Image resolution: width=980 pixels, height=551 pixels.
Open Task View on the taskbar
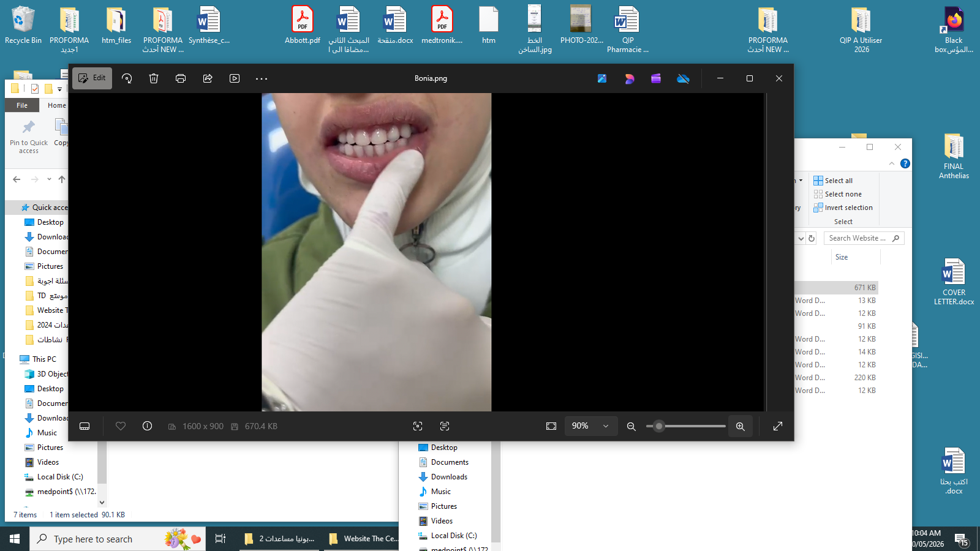tap(221, 539)
